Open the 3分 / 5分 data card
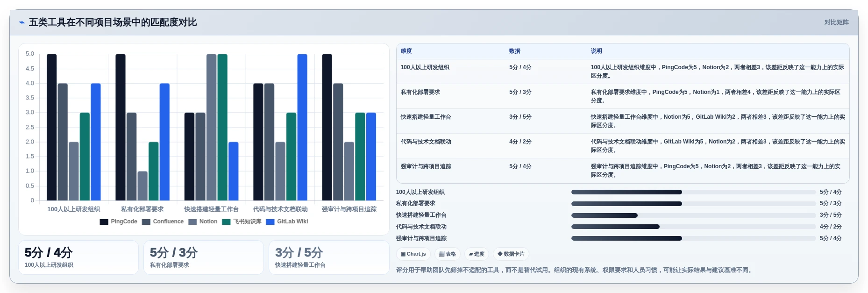This screenshot has height=293, width=868. pos(329,257)
